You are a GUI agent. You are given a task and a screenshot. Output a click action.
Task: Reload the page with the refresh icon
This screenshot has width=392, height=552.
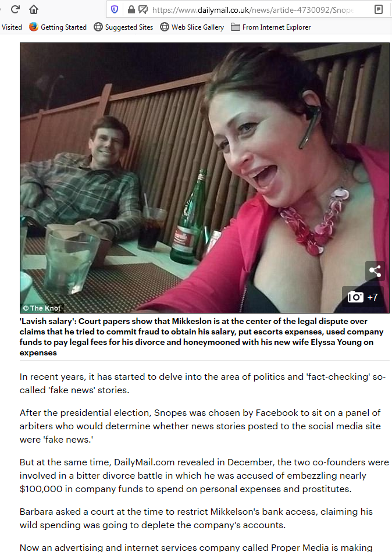(15, 9)
